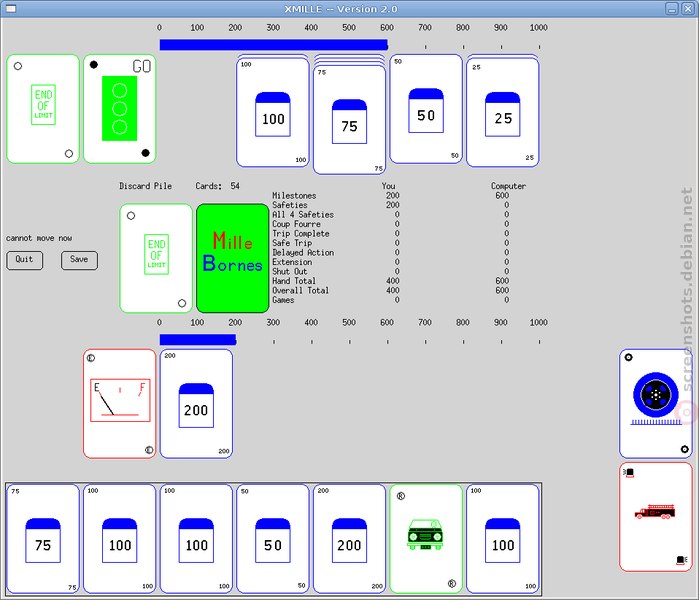Click the played 200 milestone card
Image resolution: width=699 pixels, height=600 pixels.
click(x=196, y=404)
